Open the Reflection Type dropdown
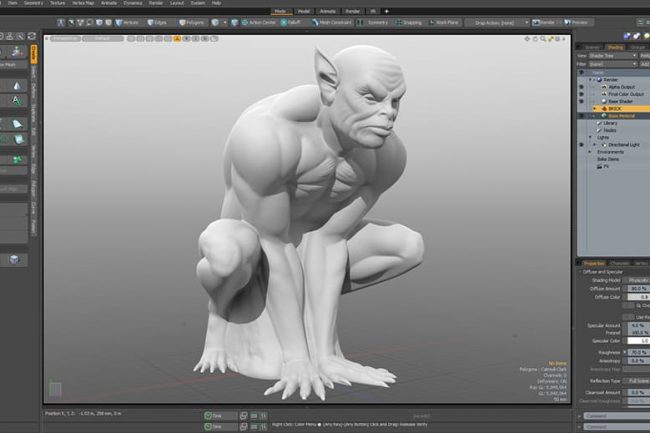Screen dimensions: 650x433 [636, 380]
